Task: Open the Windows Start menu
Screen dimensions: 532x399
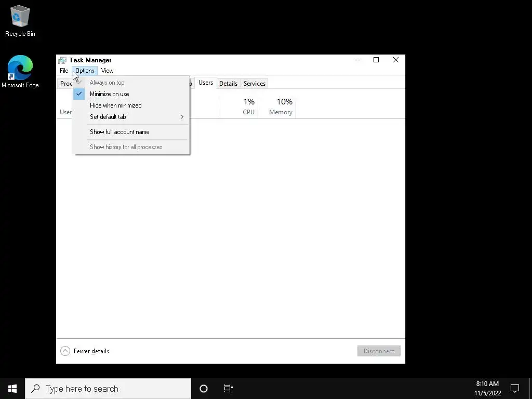Action: pos(12,389)
